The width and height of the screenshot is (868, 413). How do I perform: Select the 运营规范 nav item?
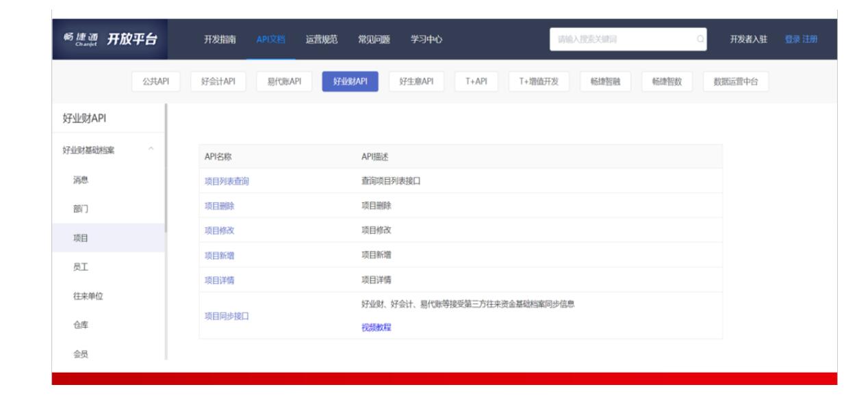[x=321, y=38]
